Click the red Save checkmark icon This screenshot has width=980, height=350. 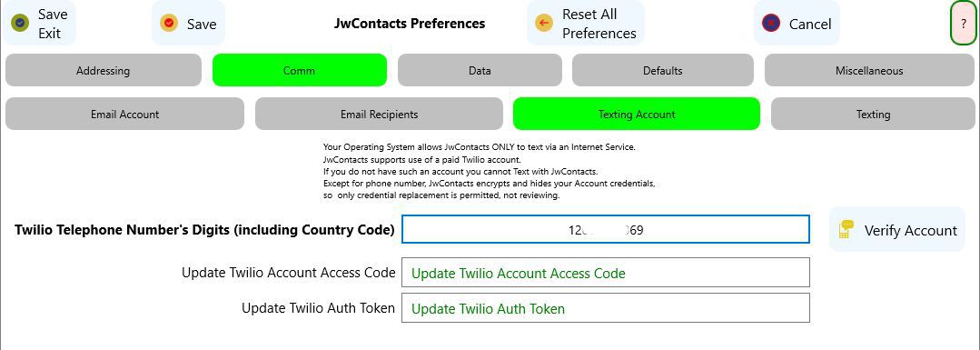coord(169,23)
